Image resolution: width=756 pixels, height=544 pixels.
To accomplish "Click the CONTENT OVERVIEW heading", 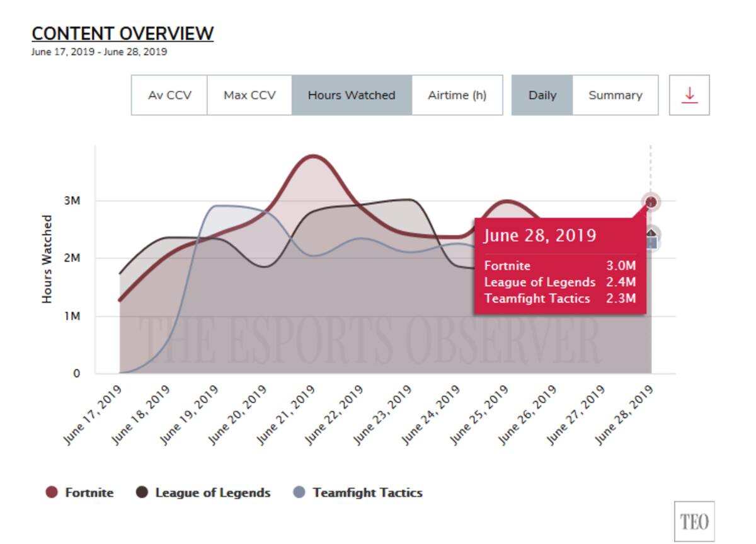I will (x=123, y=33).
